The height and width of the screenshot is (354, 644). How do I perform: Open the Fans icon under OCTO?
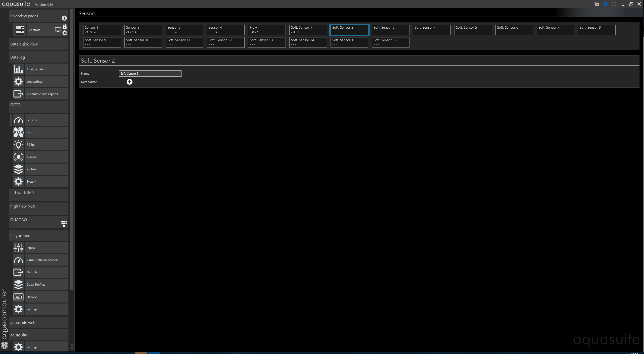[x=18, y=132]
